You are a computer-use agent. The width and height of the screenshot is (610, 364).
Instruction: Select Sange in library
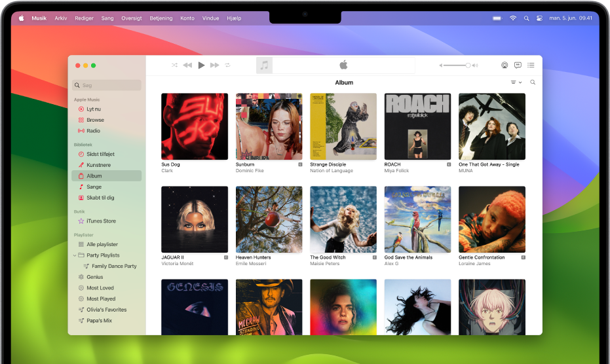(x=107, y=187)
